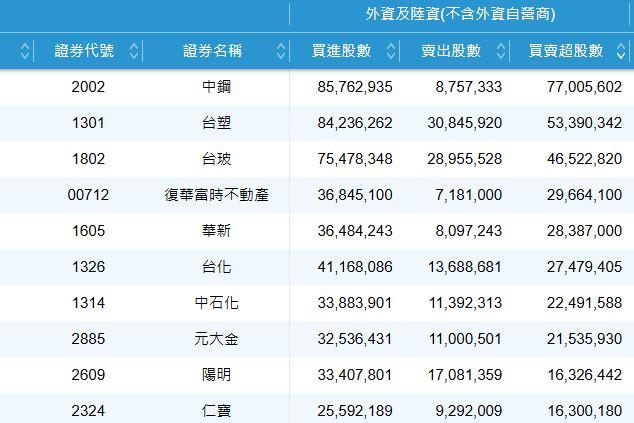Click net volume 46,522,820
Screen dimensions: 634x423
click(x=585, y=159)
